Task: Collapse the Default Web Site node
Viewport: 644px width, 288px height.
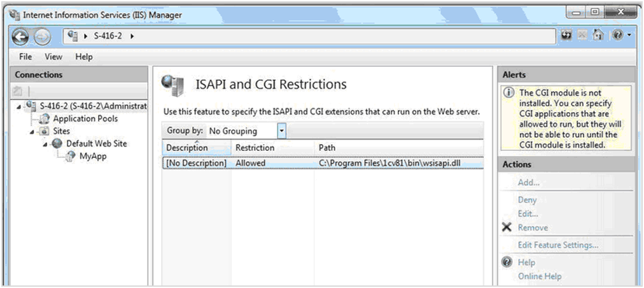Action: point(46,145)
